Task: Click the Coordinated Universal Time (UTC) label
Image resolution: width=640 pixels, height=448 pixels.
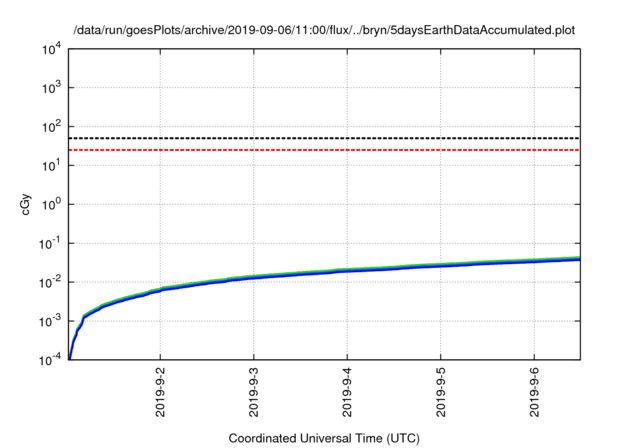Action: (324, 438)
